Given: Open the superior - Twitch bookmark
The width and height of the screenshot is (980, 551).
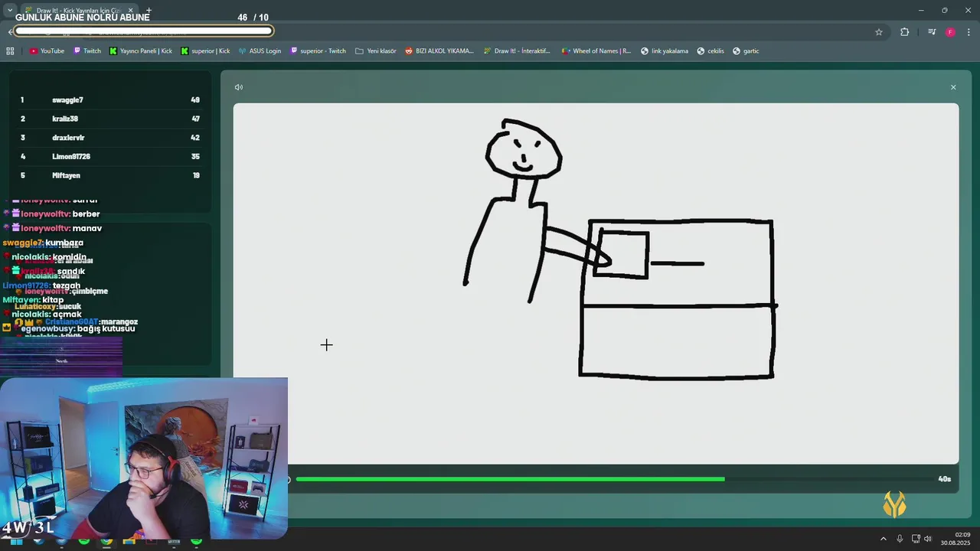Looking at the screenshot, I should click(318, 51).
